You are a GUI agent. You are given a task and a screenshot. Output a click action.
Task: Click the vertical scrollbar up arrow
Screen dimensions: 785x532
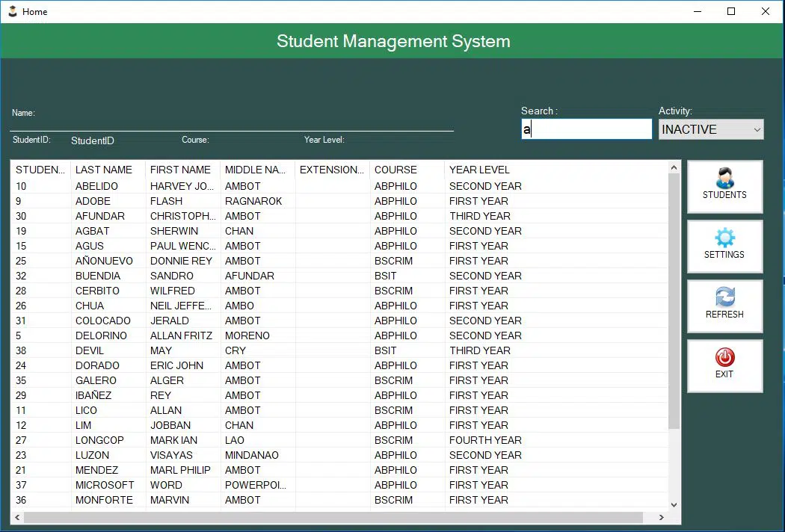point(674,167)
